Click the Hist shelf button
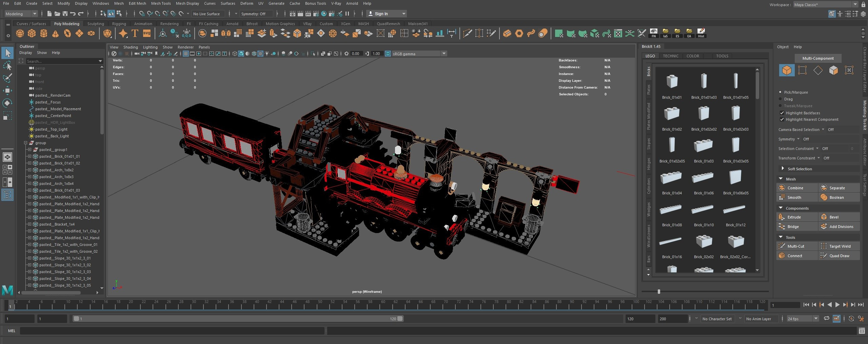Screen dimensions: 868x344 click(x=701, y=33)
